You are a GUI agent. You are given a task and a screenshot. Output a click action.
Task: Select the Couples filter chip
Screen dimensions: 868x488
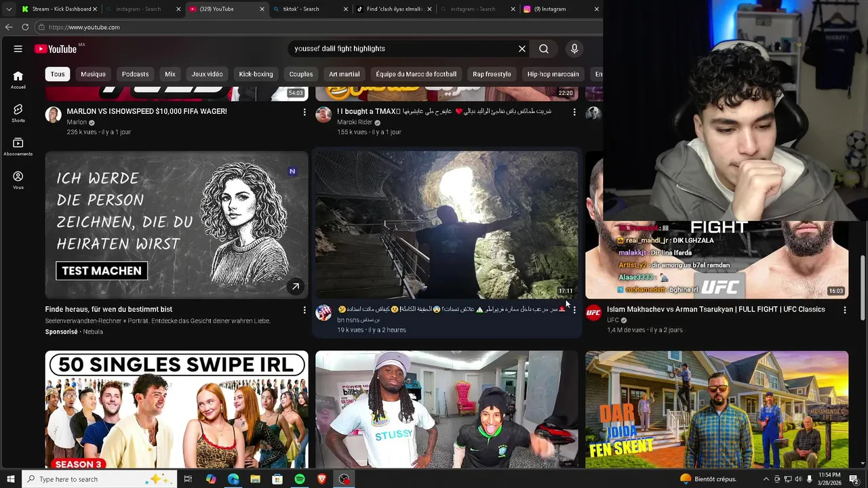click(x=301, y=74)
